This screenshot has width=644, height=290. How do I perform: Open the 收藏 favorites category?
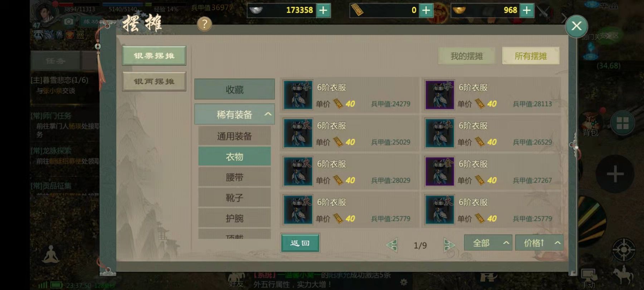coord(234,89)
